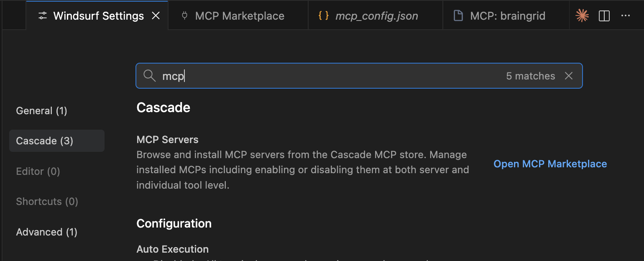The height and width of the screenshot is (261, 644).
Task: Choose Editor (0) in the sidebar
Action: [38, 171]
